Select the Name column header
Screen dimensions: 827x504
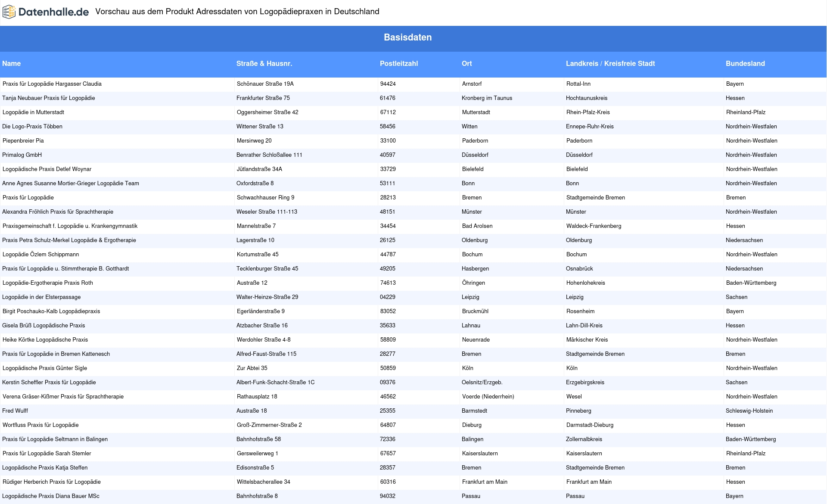click(x=11, y=63)
